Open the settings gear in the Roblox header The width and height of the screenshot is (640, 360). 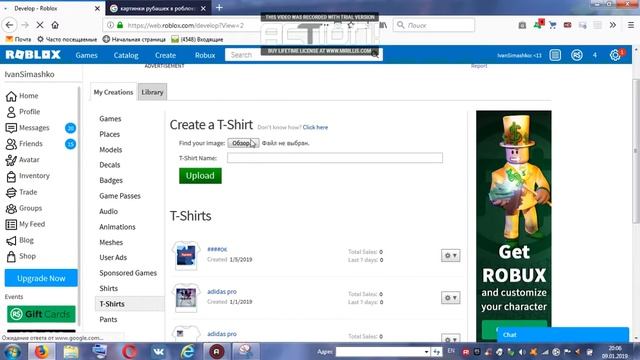pyautogui.click(x=615, y=55)
